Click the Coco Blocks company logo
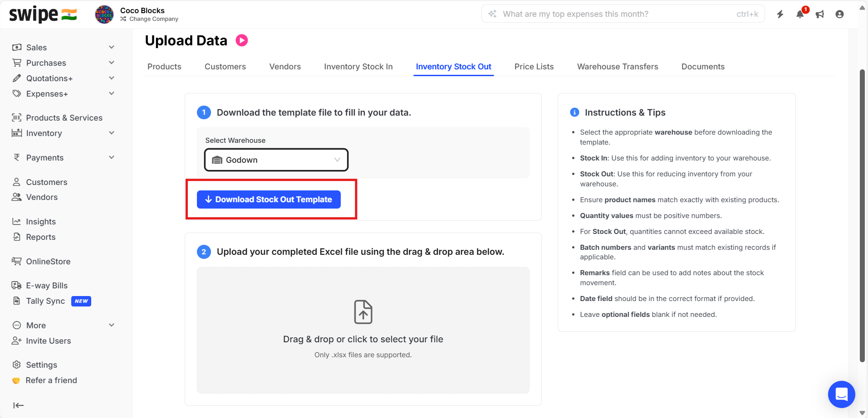Image resolution: width=868 pixels, height=418 pixels. click(x=104, y=15)
